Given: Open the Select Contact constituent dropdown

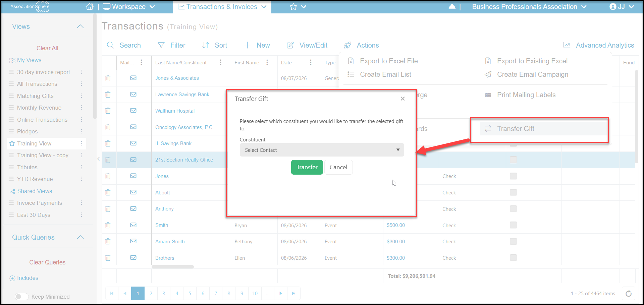Looking at the screenshot, I should pos(322,150).
